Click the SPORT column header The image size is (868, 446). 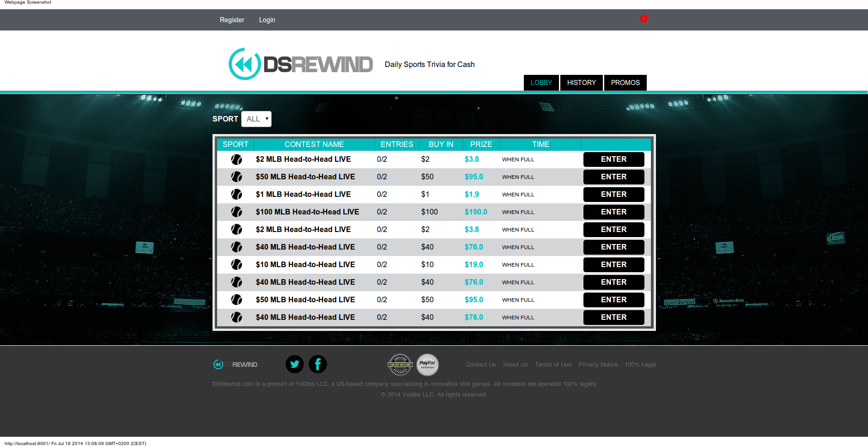click(236, 145)
